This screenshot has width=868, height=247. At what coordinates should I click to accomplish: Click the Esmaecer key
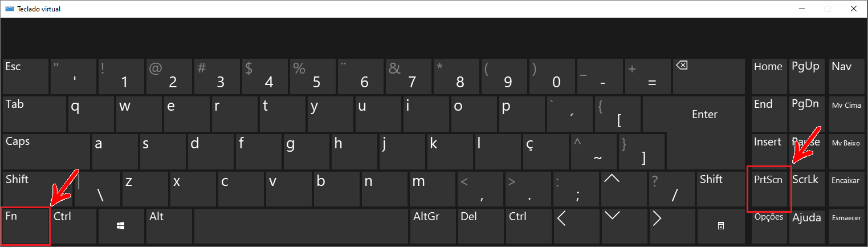[x=846, y=226]
